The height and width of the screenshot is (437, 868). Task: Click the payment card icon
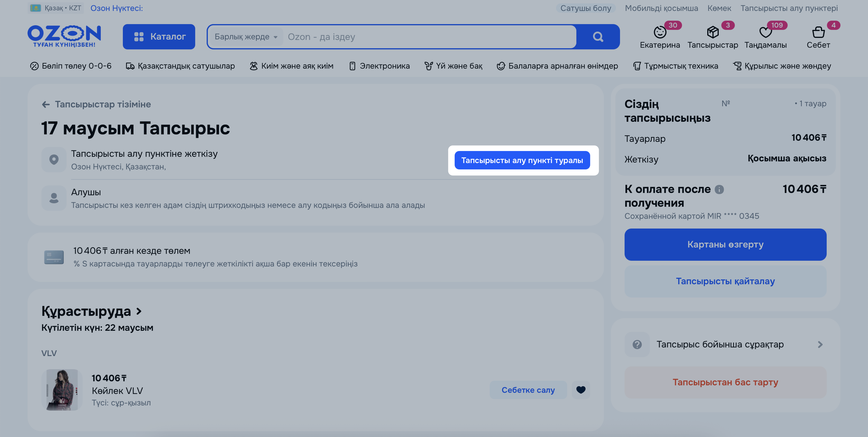(x=54, y=258)
